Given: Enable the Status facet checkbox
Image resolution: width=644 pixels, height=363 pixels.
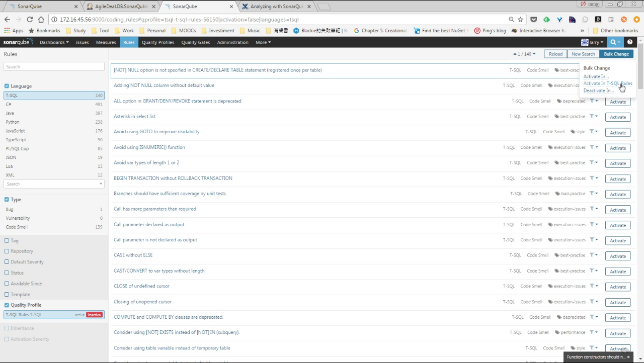Looking at the screenshot, I should 7,273.
